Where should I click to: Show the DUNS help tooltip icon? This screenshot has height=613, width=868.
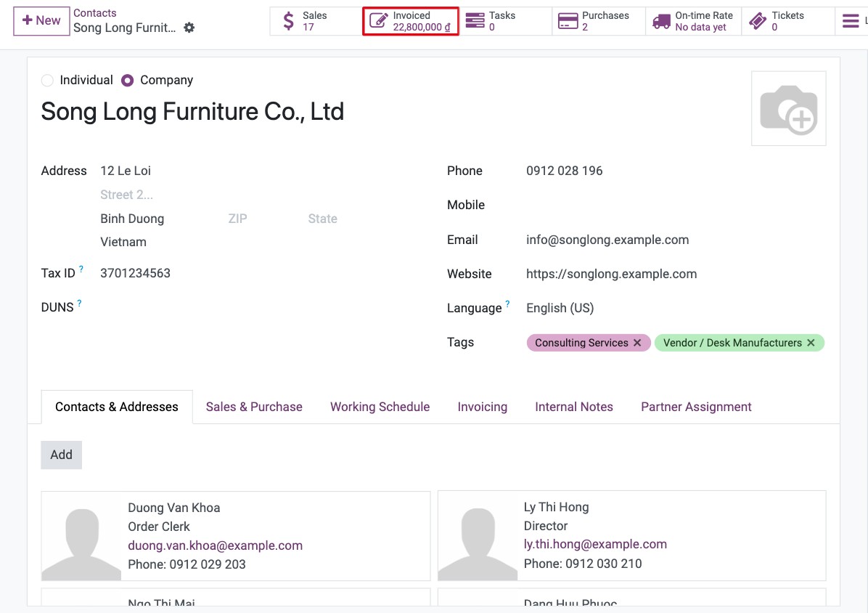coord(79,304)
